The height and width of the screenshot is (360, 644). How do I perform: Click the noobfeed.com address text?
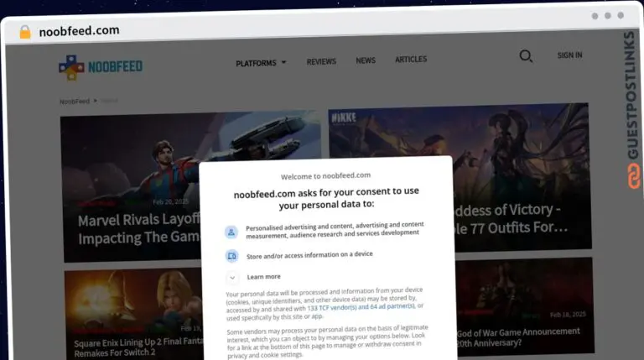pos(80,31)
